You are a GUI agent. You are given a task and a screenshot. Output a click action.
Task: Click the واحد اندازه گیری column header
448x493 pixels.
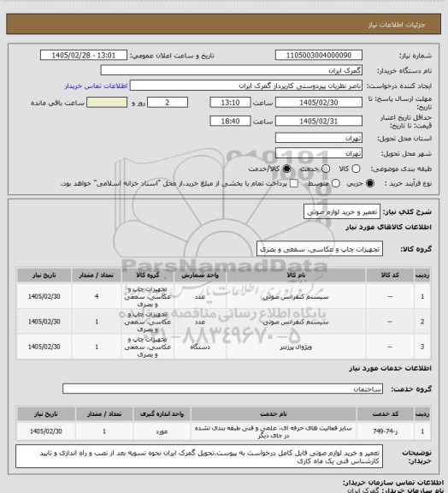coord(162,414)
